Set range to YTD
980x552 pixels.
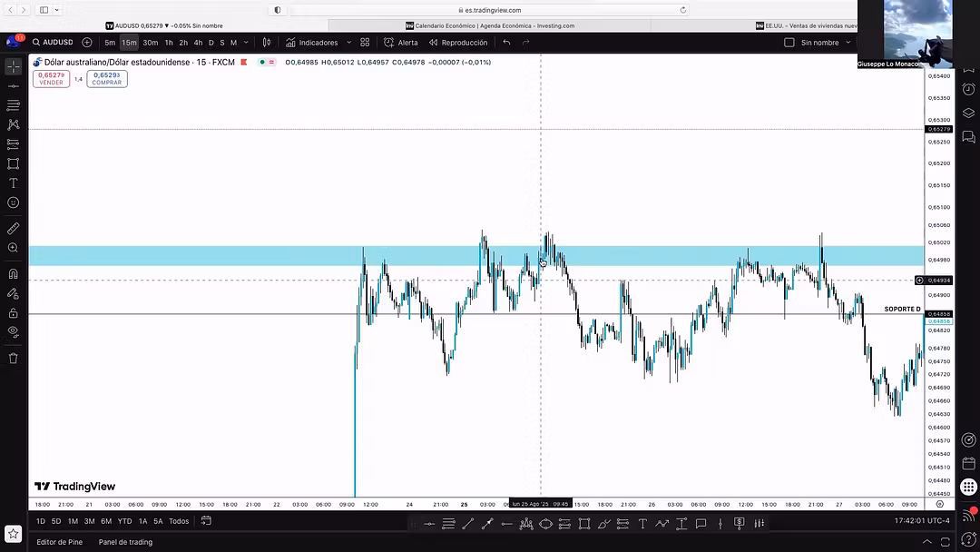pyautogui.click(x=125, y=521)
